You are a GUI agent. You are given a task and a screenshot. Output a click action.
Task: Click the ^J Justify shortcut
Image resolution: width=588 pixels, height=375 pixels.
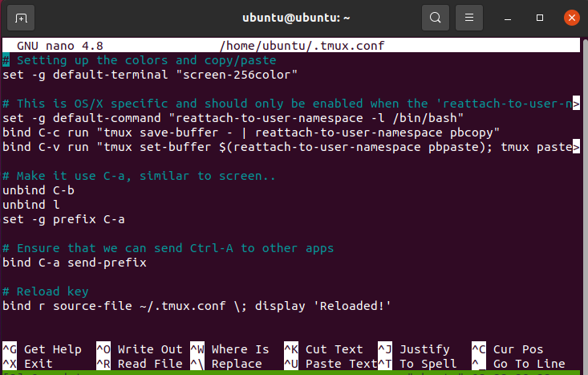coord(414,349)
